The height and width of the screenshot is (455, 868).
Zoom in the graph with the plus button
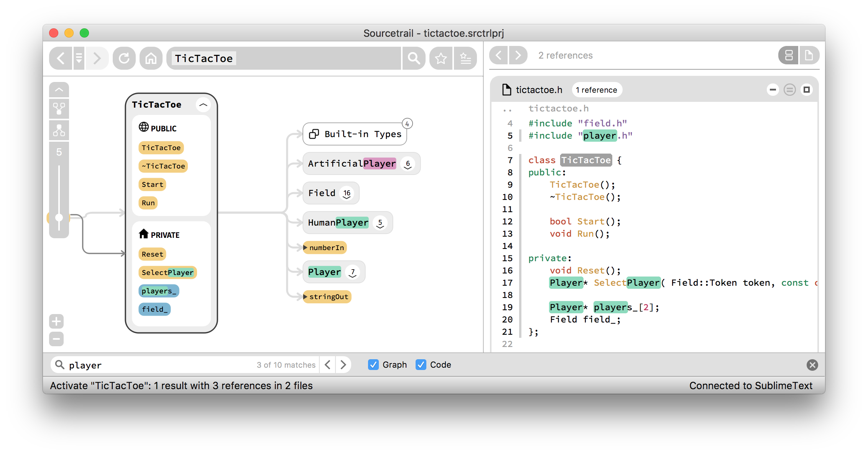(56, 321)
